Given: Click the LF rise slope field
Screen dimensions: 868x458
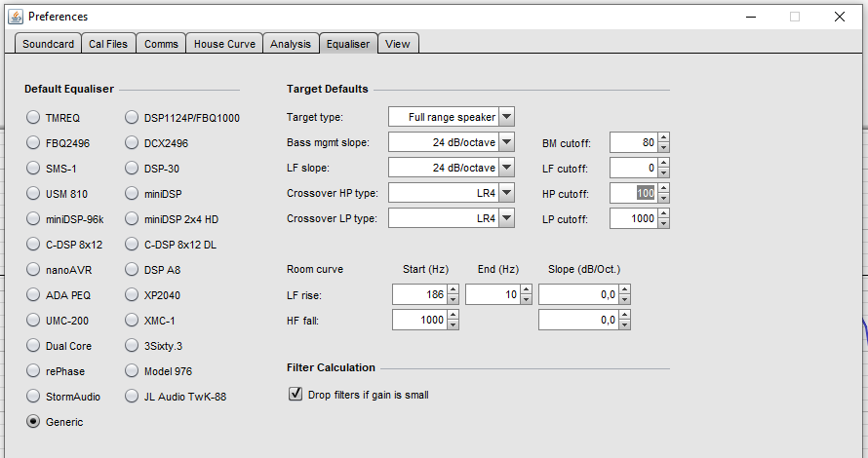Looking at the screenshot, I should tap(579, 295).
